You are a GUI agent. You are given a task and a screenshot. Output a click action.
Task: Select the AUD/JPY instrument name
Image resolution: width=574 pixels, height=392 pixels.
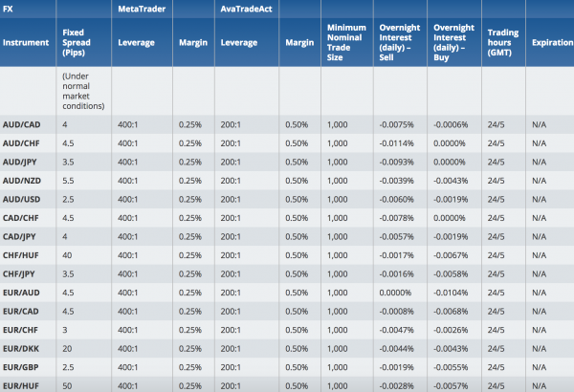[19, 162]
